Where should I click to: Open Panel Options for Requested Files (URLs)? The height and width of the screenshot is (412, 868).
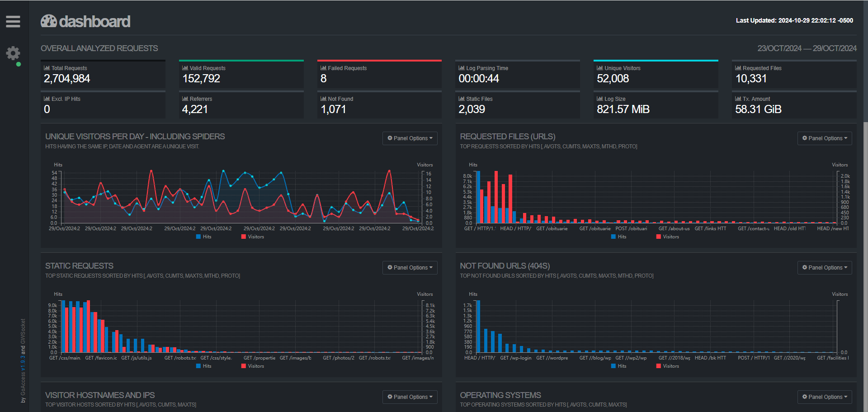(x=825, y=138)
